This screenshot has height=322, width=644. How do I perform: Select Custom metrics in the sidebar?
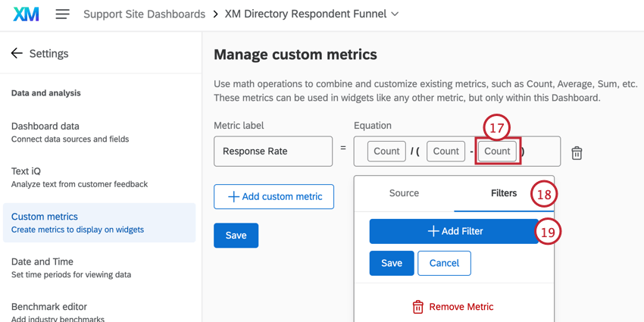[45, 217]
